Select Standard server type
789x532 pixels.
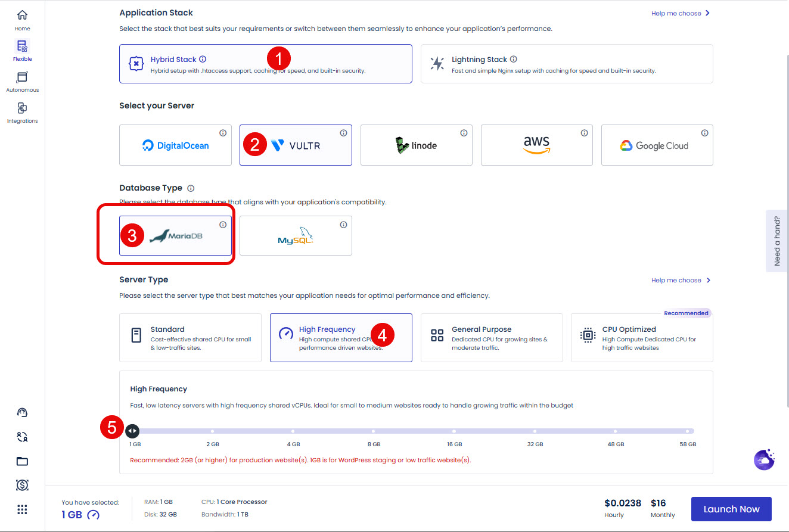tap(190, 338)
